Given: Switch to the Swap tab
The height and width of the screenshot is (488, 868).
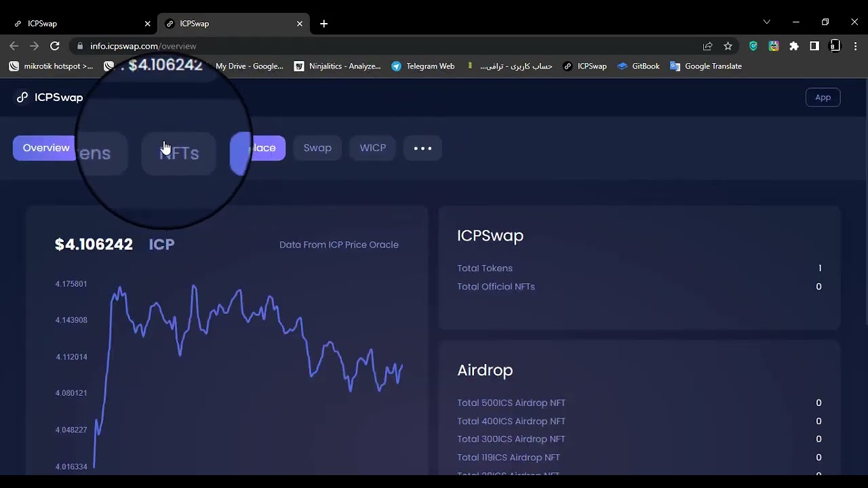Looking at the screenshot, I should [x=317, y=148].
